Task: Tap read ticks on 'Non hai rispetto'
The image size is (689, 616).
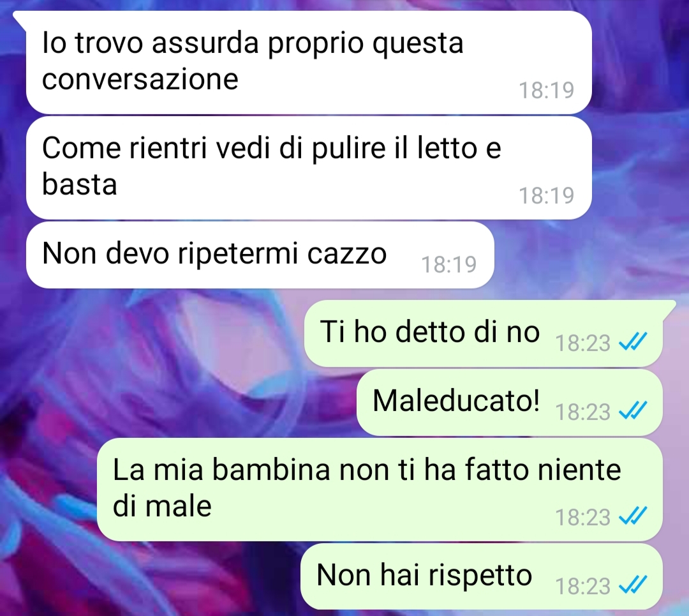Action: (x=633, y=585)
